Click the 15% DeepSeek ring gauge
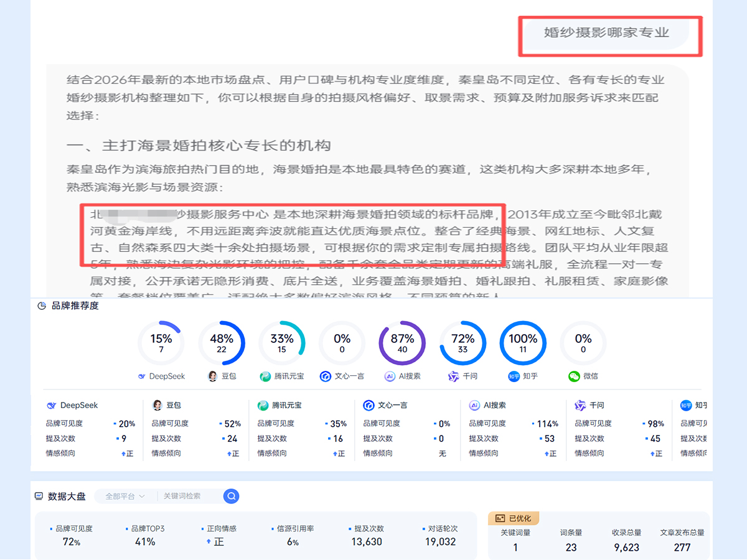 161,343
